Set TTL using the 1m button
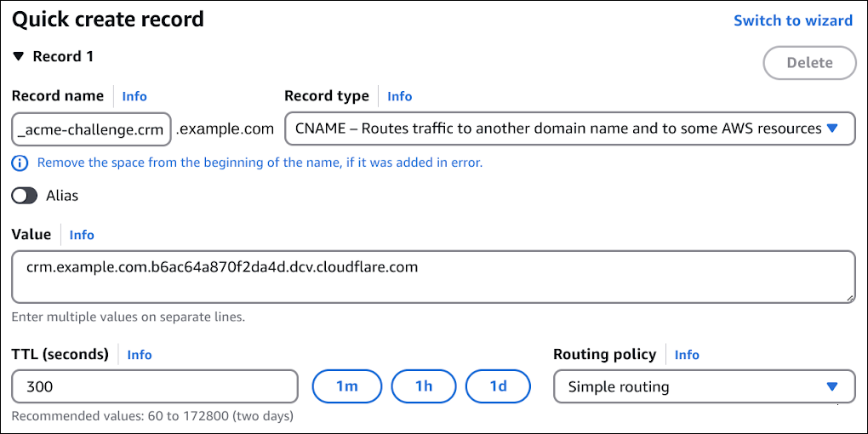Screen dimensions: 868x434 click(x=347, y=386)
